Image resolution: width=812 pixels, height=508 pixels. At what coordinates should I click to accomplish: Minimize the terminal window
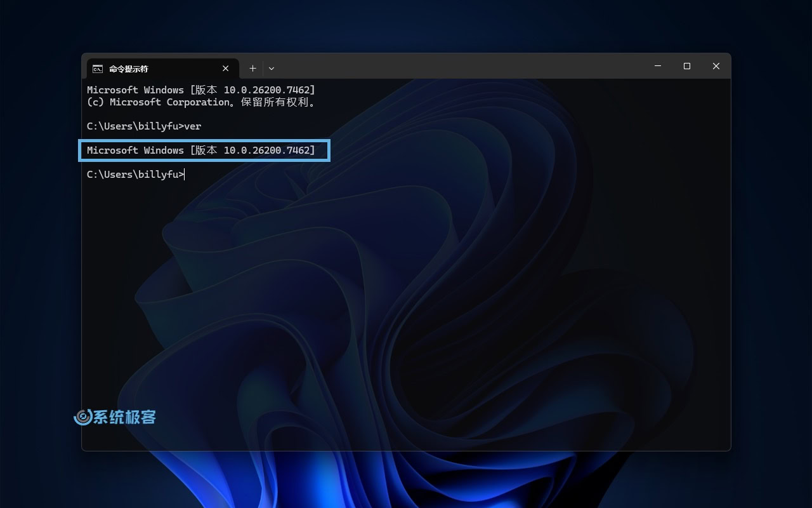click(x=658, y=66)
